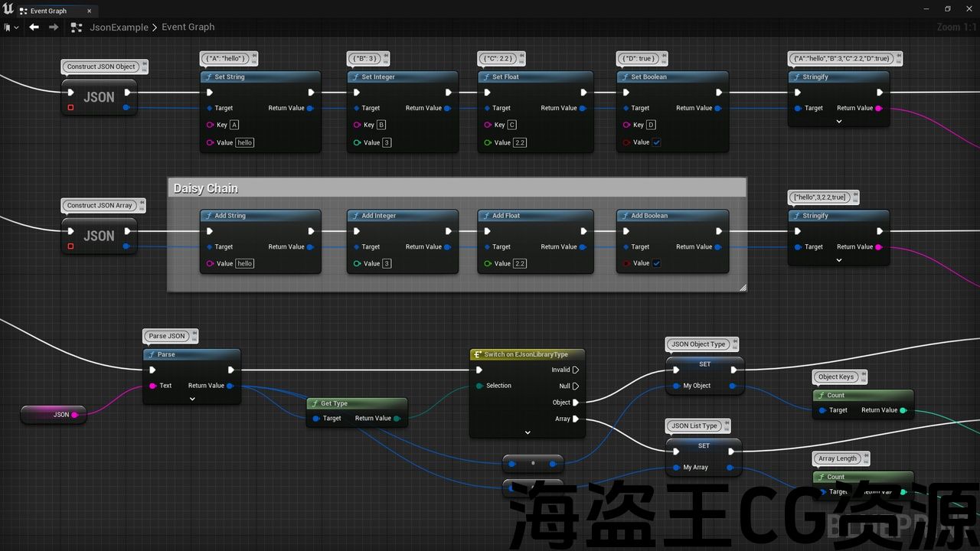980x551 pixels.
Task: Click the Unreal Engine logo in the title bar
Action: pyautogui.click(x=7, y=9)
